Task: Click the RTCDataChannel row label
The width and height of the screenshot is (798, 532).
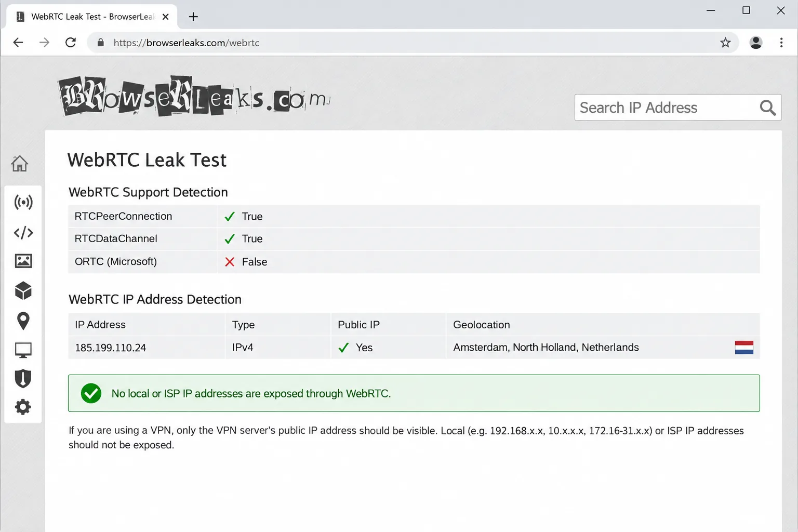Action: 116,238
